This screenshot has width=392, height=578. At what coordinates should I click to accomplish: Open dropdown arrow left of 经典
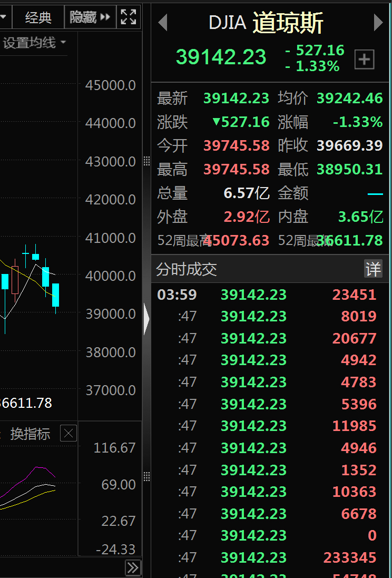tap(4, 17)
